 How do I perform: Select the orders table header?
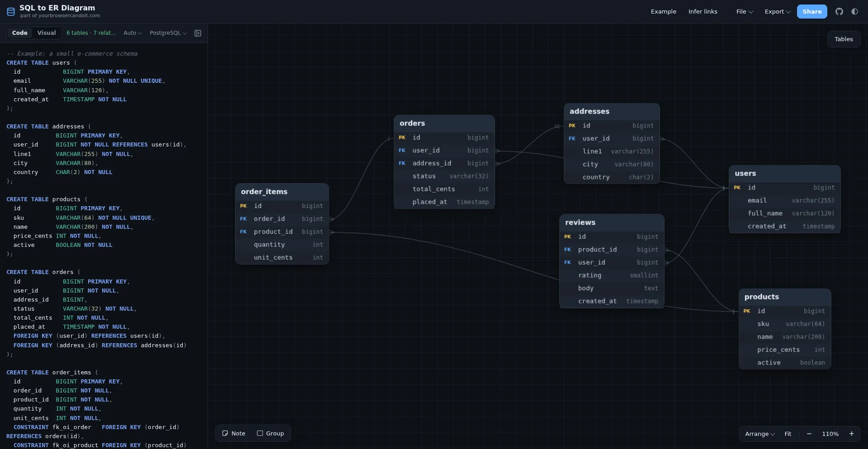point(444,123)
